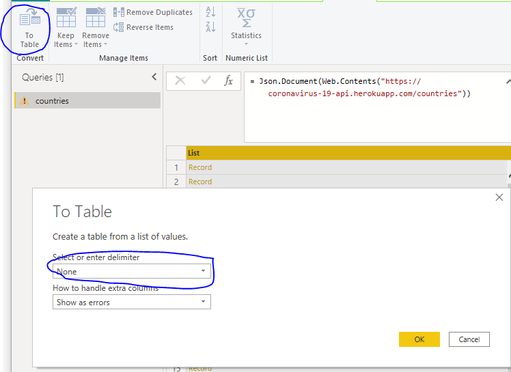
Task: Click OK in the To Table dialog
Action: pyautogui.click(x=419, y=339)
